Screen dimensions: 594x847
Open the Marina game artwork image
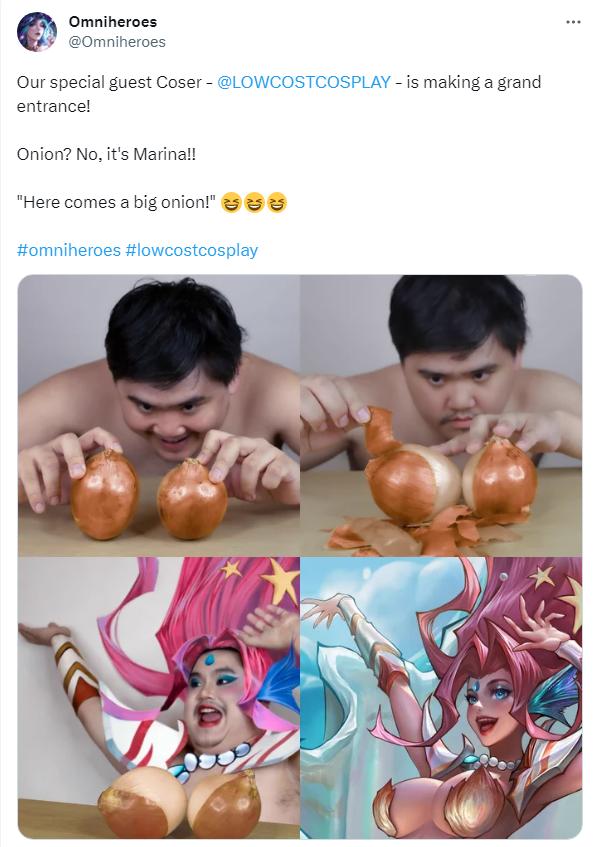click(x=441, y=698)
